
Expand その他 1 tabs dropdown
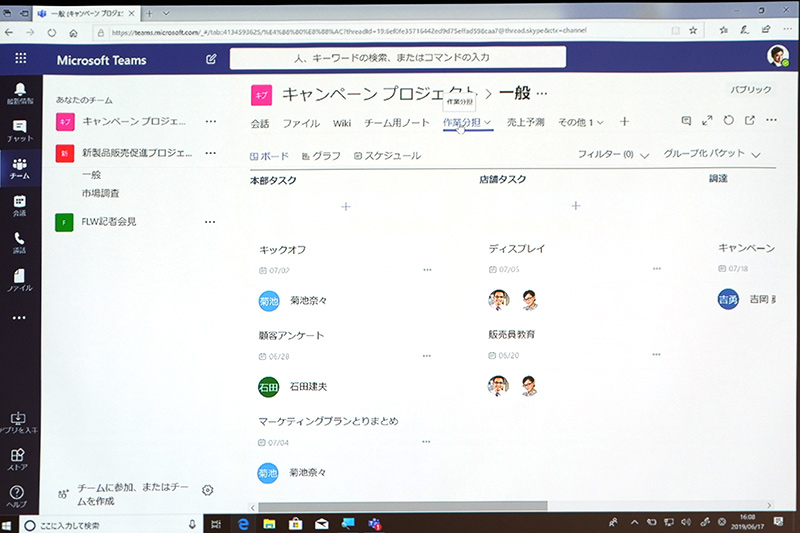click(x=581, y=122)
